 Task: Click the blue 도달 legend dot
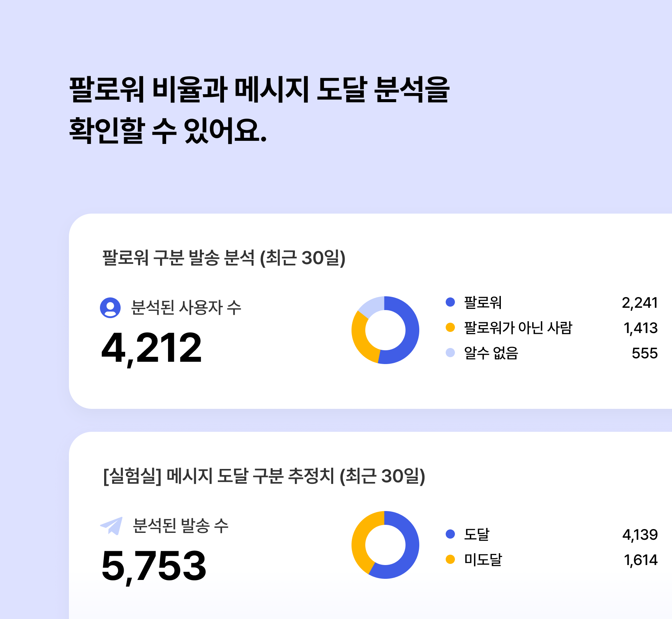click(450, 534)
